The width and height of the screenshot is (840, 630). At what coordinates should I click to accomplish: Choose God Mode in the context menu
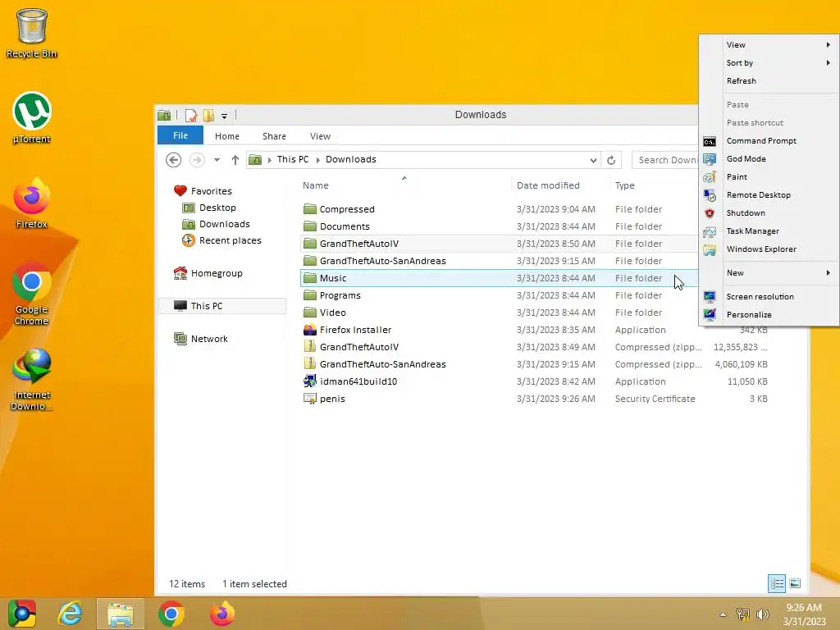click(769, 158)
